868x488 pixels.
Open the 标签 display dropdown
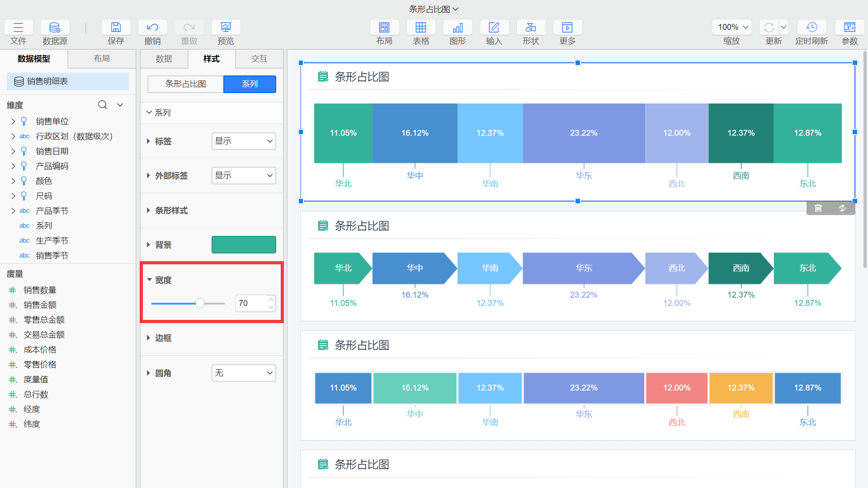click(x=244, y=141)
